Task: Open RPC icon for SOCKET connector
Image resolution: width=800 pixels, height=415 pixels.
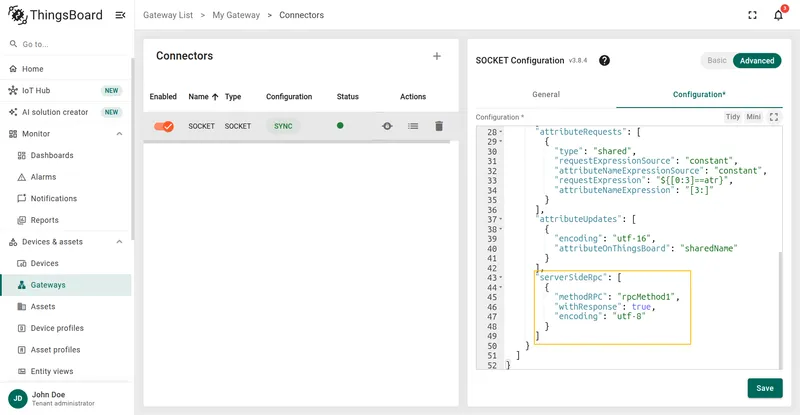Action: coord(387,126)
